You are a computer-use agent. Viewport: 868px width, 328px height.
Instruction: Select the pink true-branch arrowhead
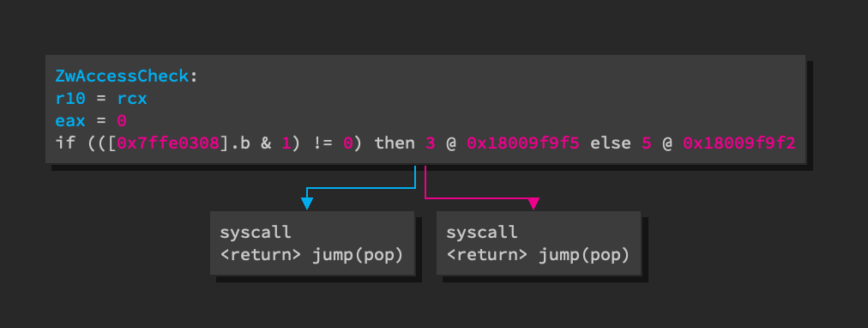click(533, 203)
